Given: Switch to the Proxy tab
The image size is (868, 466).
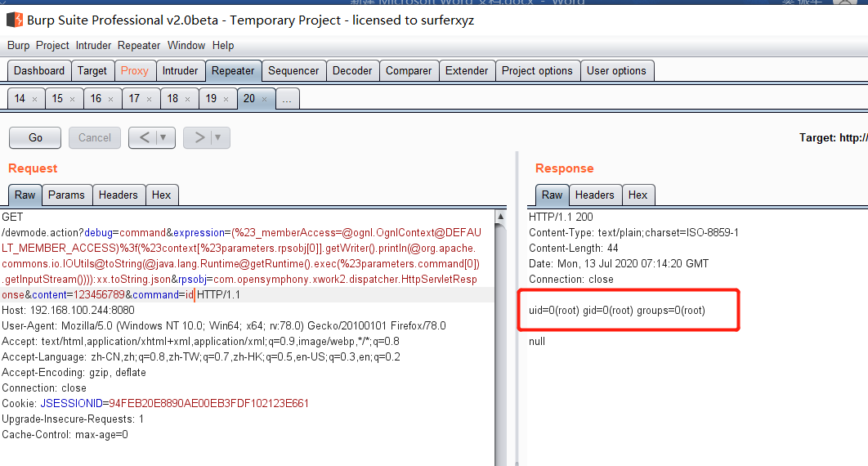Looking at the screenshot, I should [135, 71].
